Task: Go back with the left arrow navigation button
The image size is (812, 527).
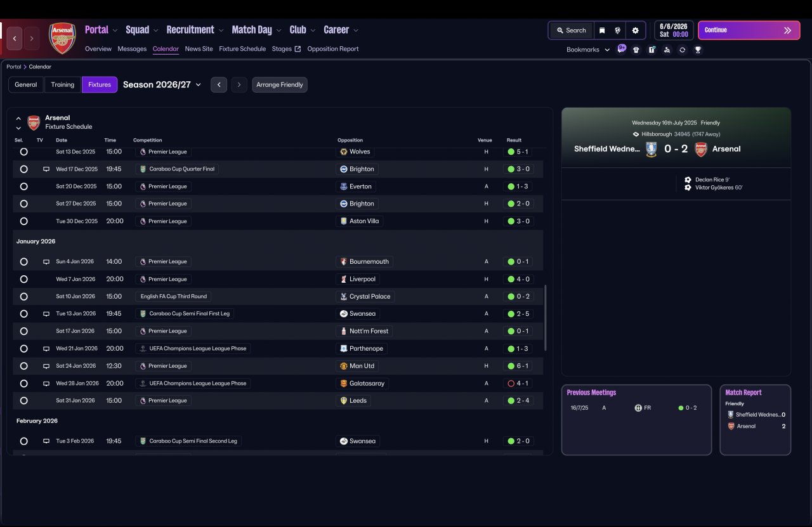Action: 14,39
